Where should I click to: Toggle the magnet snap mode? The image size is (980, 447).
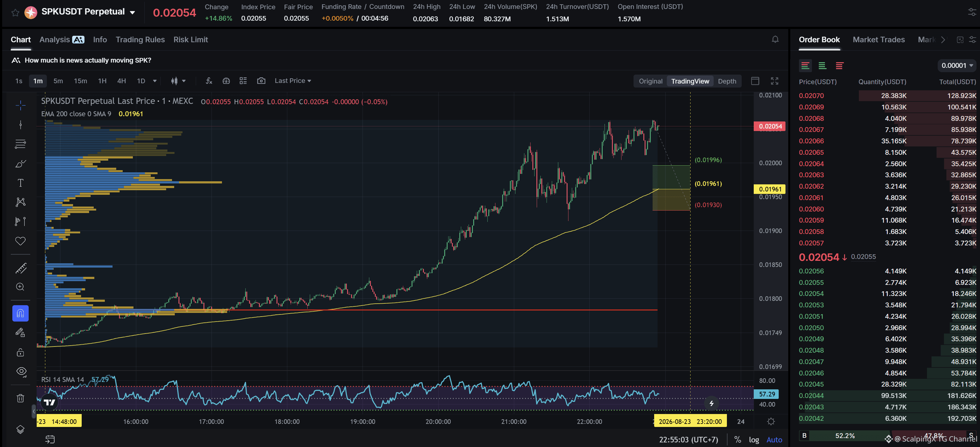coord(21,314)
